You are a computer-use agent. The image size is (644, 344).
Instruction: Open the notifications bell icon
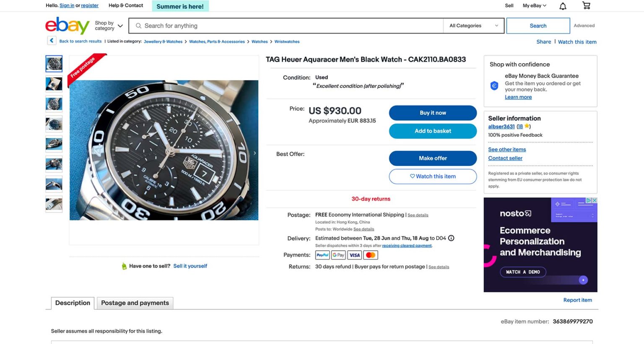tap(563, 5)
